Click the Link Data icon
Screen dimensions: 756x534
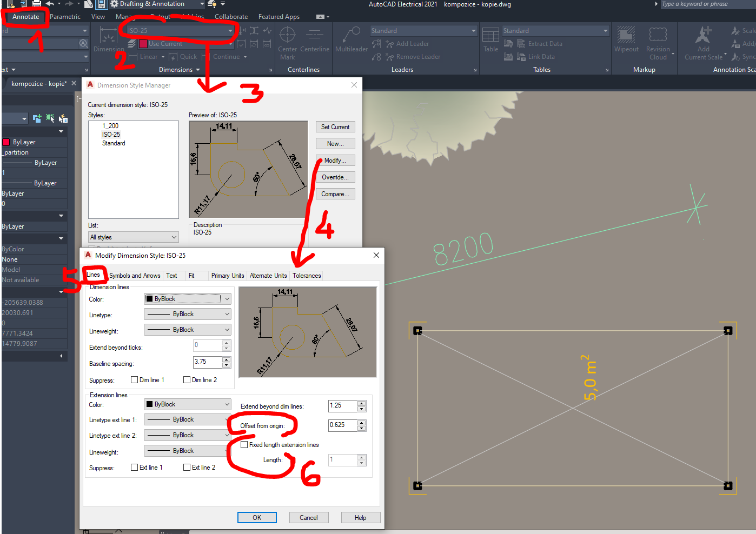click(521, 57)
